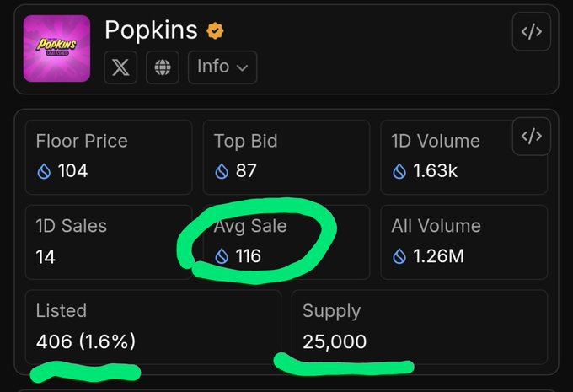Click the Popkins collection logo thumbnail
The width and height of the screenshot is (573, 392).
coord(56,48)
